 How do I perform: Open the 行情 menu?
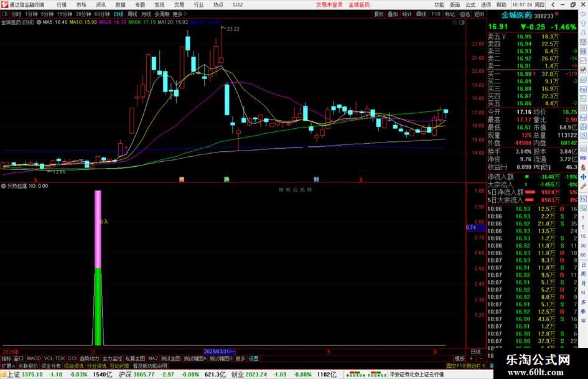coord(62,5)
